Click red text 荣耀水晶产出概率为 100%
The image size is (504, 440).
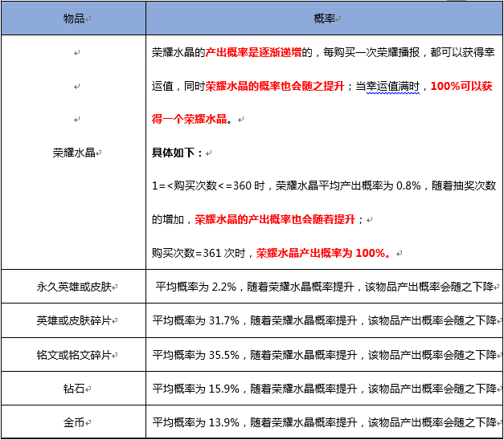pyautogui.click(x=323, y=253)
